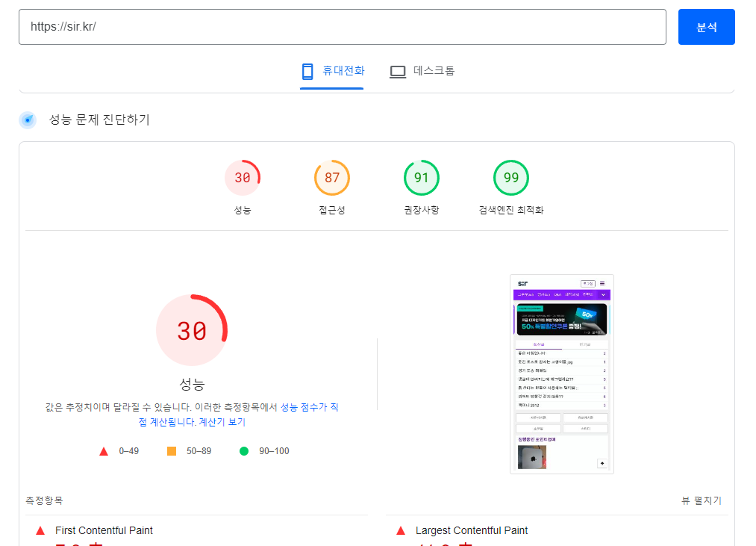The width and height of the screenshot is (756, 546).
Task: Switch to the 데스크톱 tab
Action: pyautogui.click(x=422, y=71)
